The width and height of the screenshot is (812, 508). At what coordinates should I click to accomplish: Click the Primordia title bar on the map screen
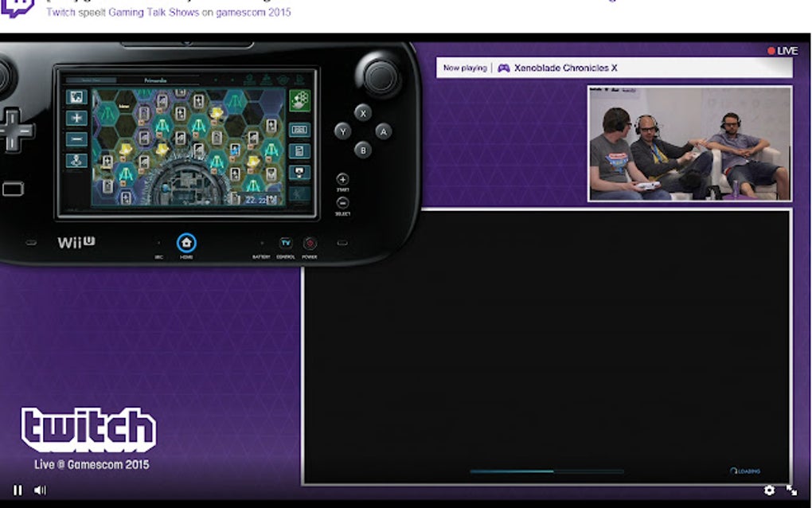coord(154,80)
